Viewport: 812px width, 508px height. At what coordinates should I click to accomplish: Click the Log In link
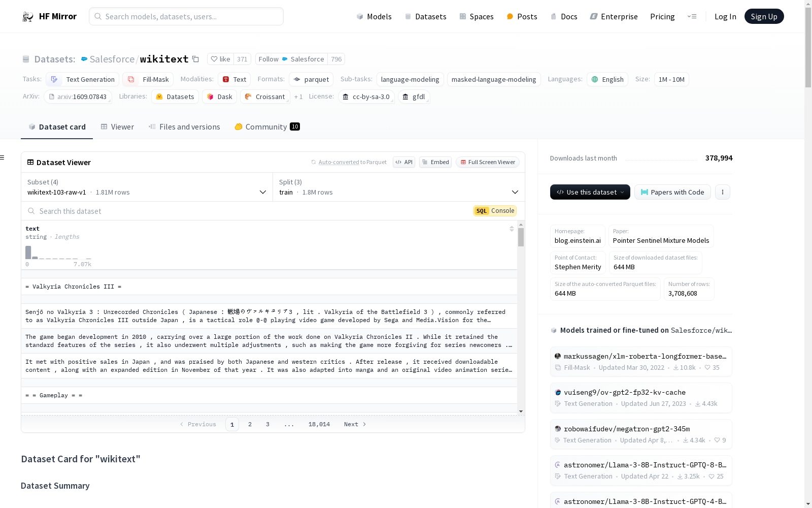click(x=725, y=17)
